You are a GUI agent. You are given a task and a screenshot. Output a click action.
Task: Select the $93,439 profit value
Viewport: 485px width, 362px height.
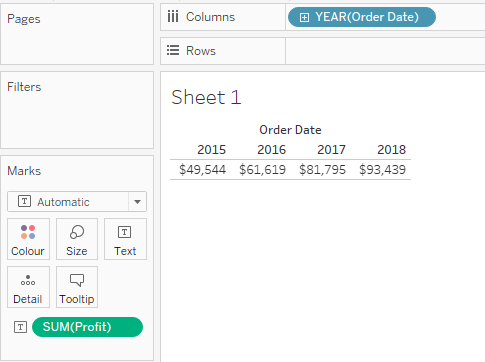point(383,170)
